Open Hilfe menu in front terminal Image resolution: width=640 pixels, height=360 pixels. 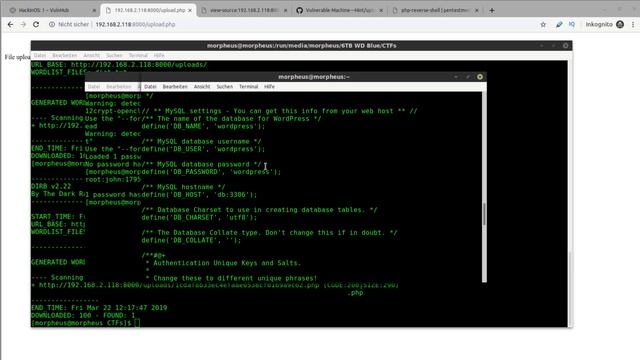click(x=269, y=87)
